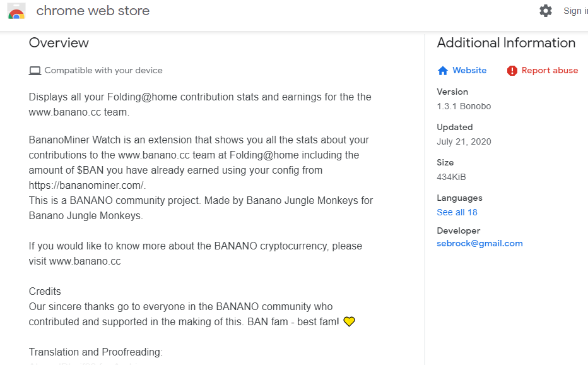Click the https://bananominer.com/ URL text
Screen dimensions: 588x365
[x=87, y=186]
